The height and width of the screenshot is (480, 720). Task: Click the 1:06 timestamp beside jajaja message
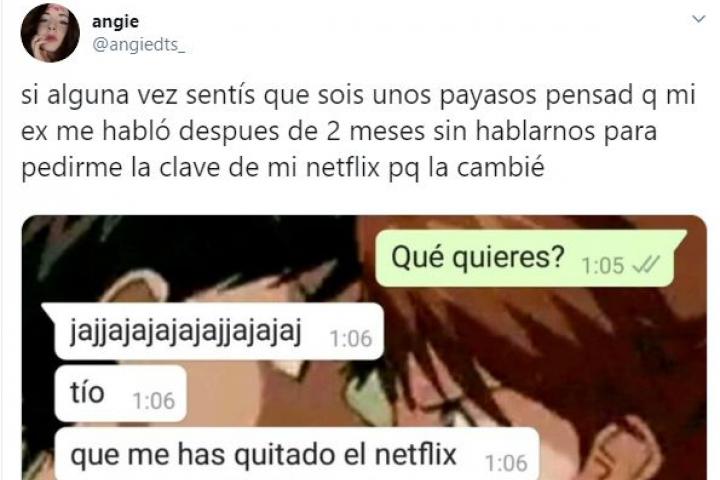coord(351,339)
